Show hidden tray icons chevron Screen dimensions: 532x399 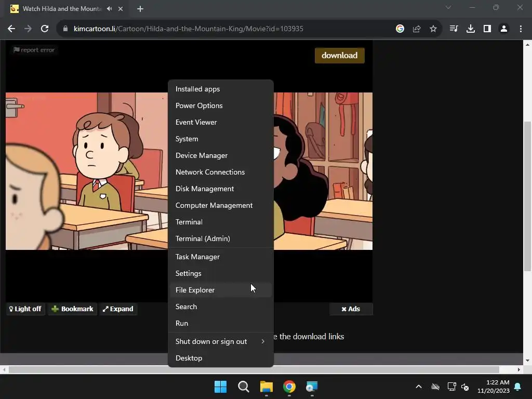(419, 387)
